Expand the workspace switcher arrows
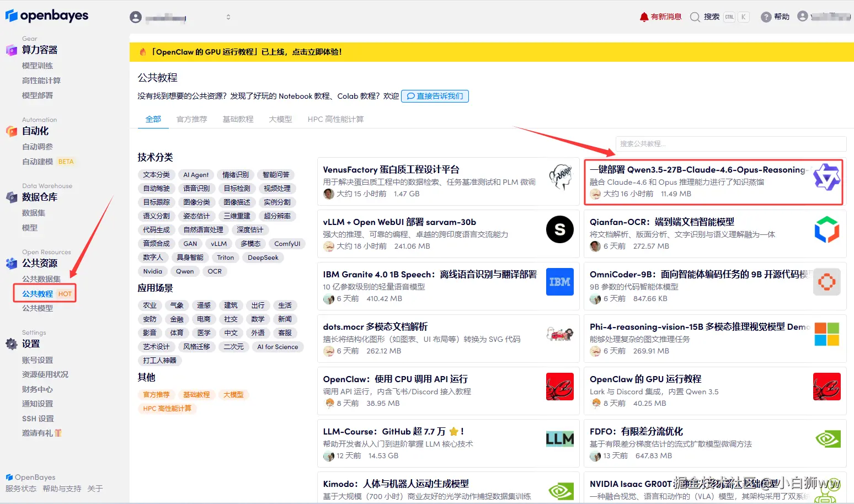Screen dimensions: 854x504 click(x=228, y=17)
